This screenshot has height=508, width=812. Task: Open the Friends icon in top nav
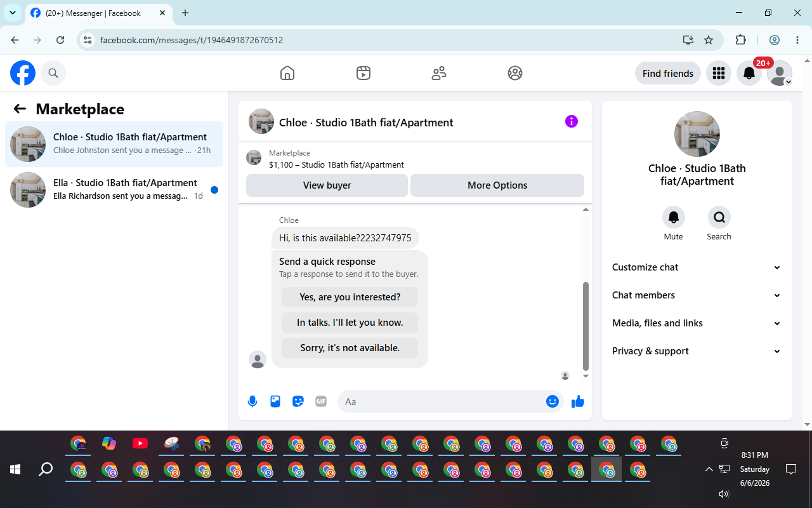(439, 73)
